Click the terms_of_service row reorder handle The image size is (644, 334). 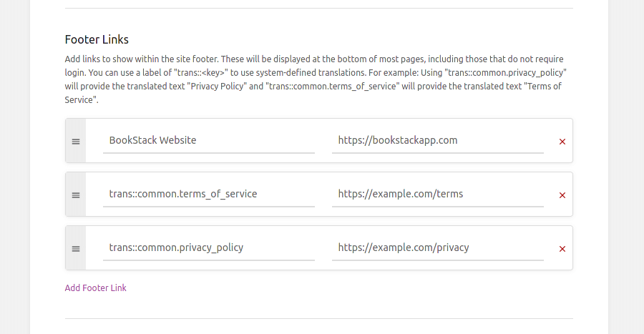pos(76,195)
